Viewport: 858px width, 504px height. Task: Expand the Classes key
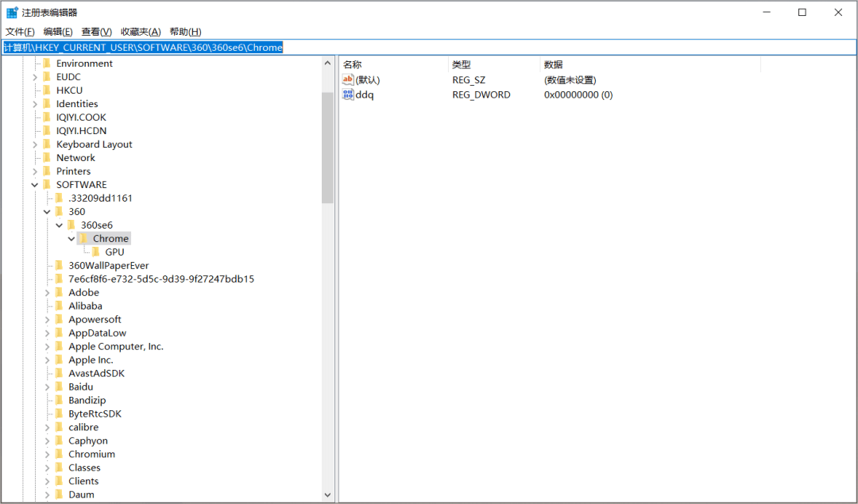47,468
